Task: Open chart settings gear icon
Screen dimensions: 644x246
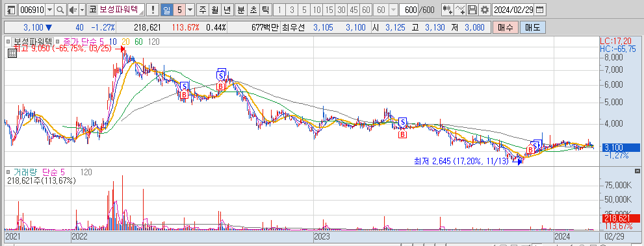Action: (485, 10)
